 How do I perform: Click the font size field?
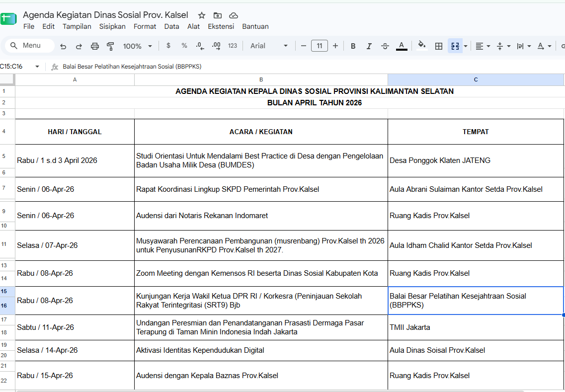pos(319,46)
